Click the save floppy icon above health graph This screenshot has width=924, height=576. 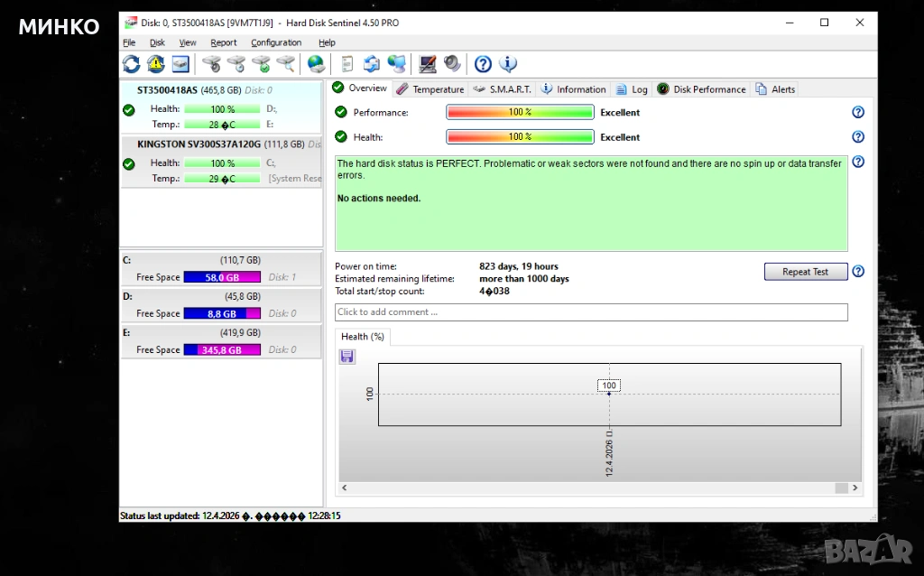tap(347, 357)
